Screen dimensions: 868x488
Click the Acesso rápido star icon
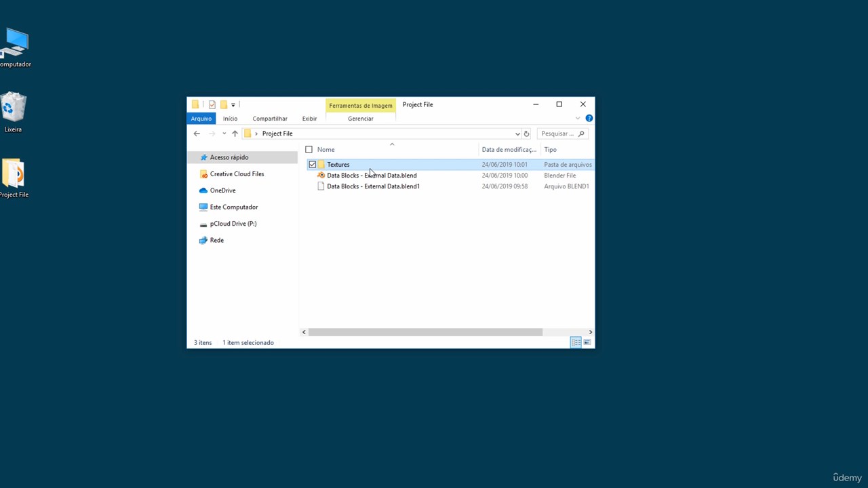coord(203,157)
